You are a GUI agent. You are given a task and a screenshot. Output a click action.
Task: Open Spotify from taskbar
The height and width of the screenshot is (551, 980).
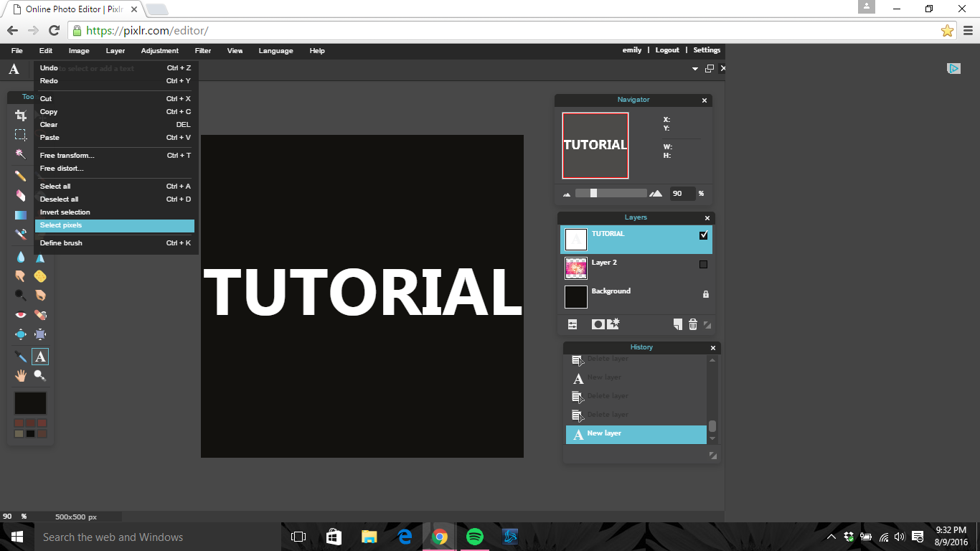pyautogui.click(x=475, y=537)
